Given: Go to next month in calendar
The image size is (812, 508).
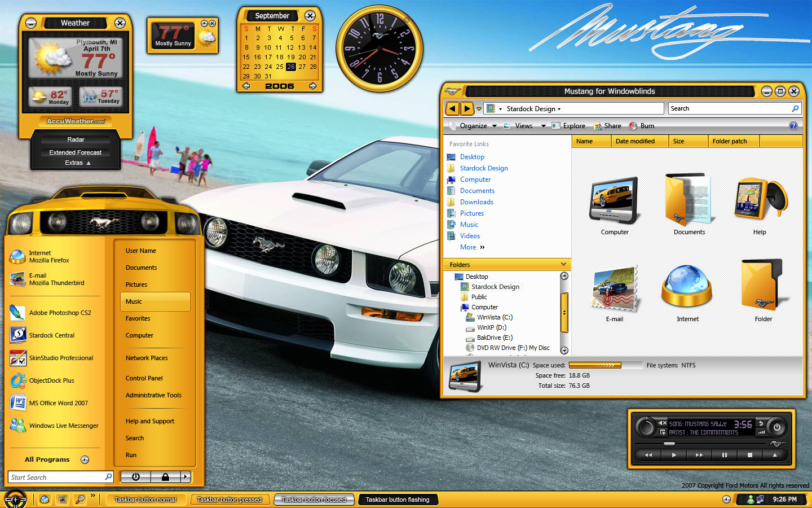Looking at the screenshot, I should point(313,86).
